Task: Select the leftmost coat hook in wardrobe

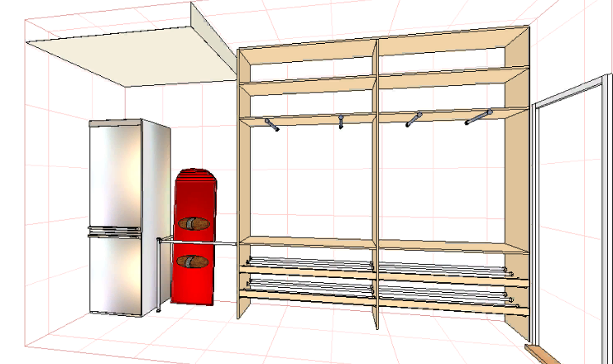Action: point(272,125)
